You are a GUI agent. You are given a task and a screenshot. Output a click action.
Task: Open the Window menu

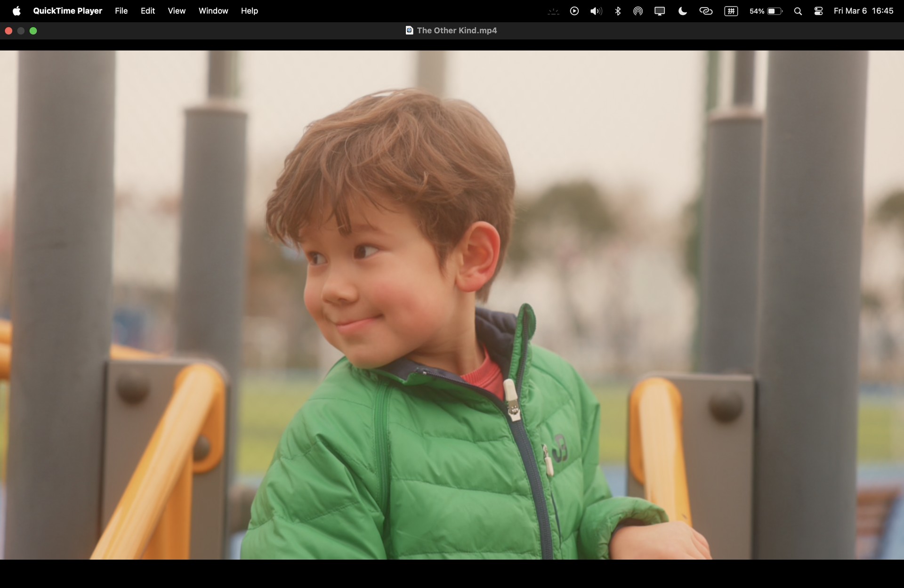point(213,11)
